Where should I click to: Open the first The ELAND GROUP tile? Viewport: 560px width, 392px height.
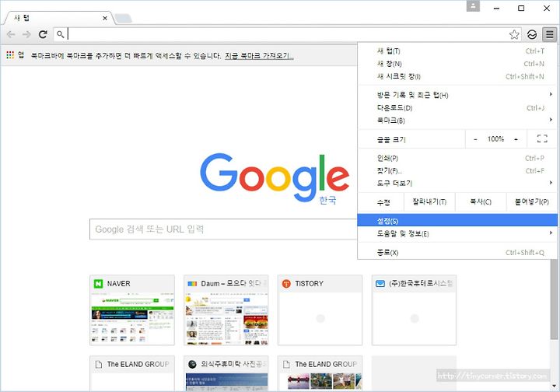pos(132,373)
